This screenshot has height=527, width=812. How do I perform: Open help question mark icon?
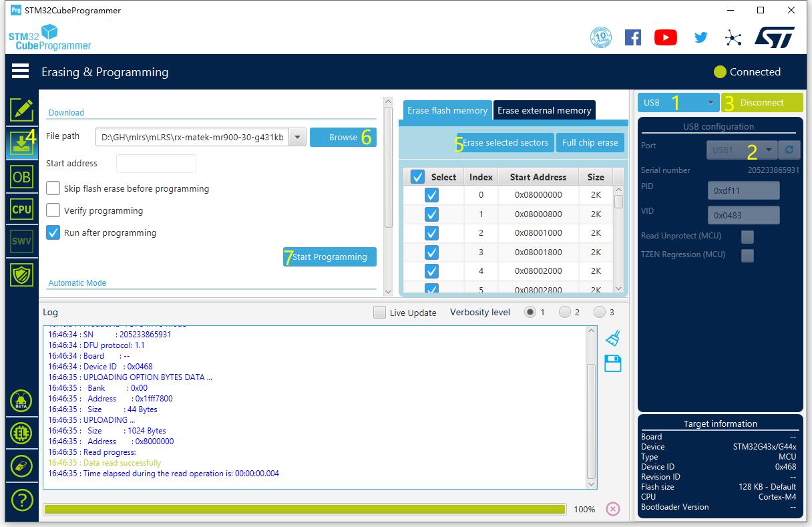(x=21, y=499)
